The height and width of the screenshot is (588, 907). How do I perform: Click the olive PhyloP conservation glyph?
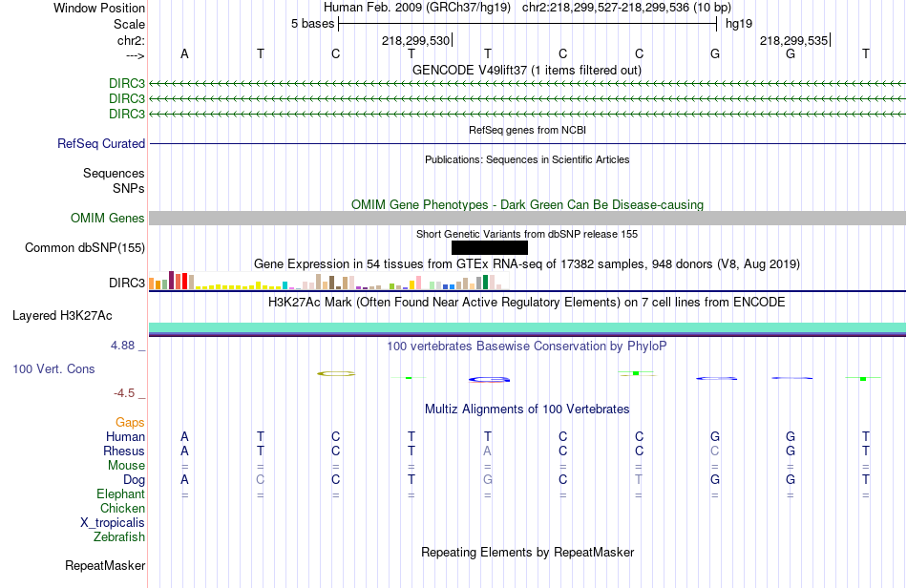[336, 373]
